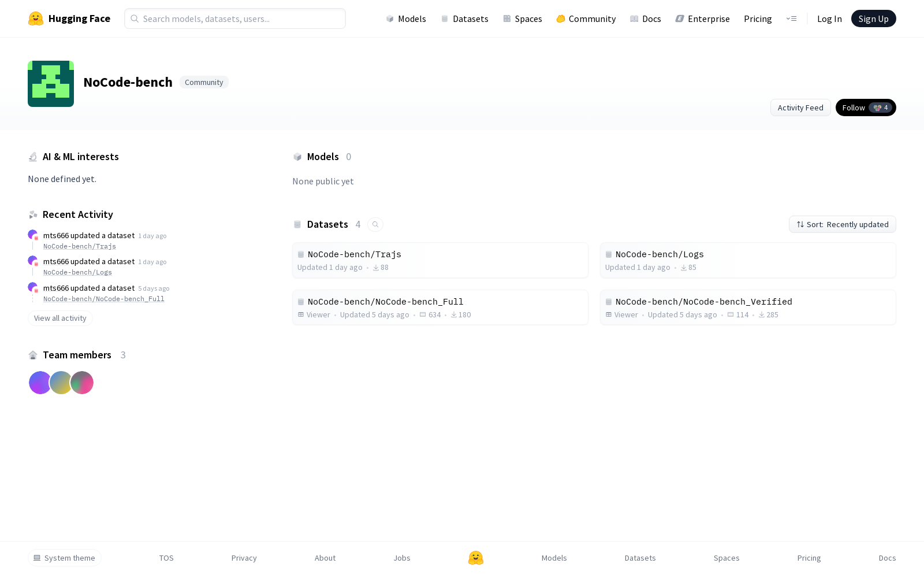Image resolution: width=924 pixels, height=578 pixels.
Task: Click the Pricing footer link
Action: click(x=809, y=558)
